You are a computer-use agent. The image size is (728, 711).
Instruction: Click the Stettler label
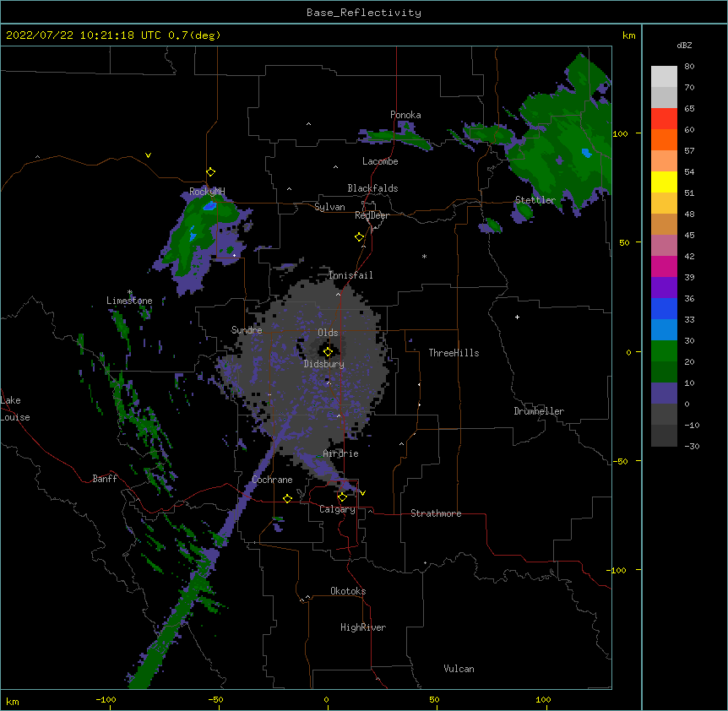tap(535, 200)
